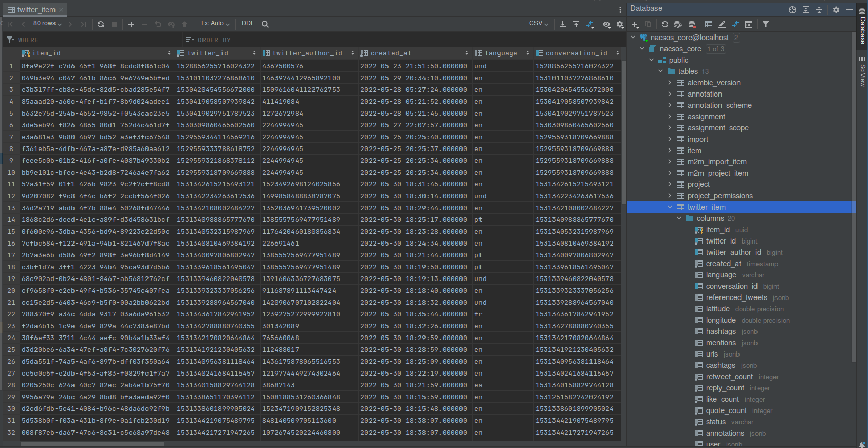Open the Tx: Auto transaction dropdown
The height and width of the screenshot is (448, 868).
pos(215,24)
